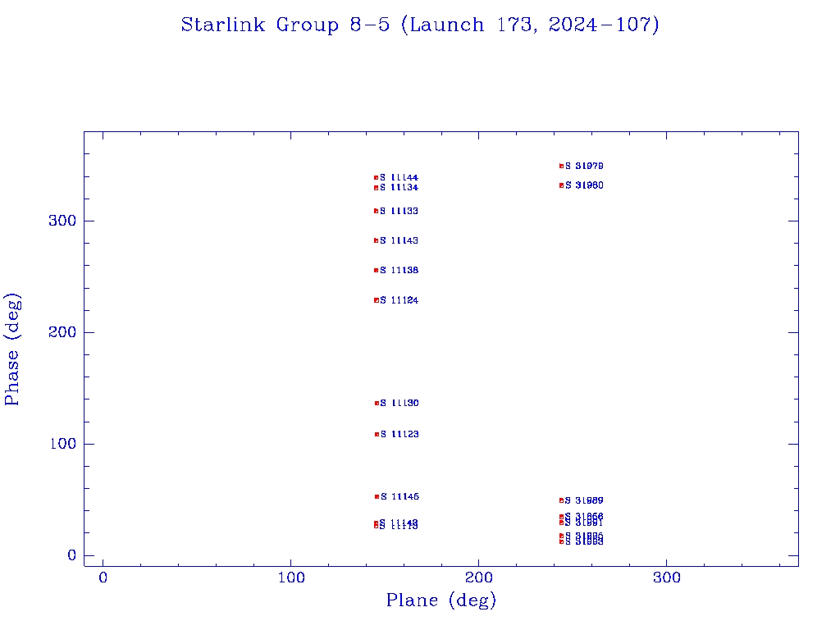Image resolution: width=840 pixels, height=630 pixels.
Task: Click the '200' tick on Plane axis
Action: 478,577
